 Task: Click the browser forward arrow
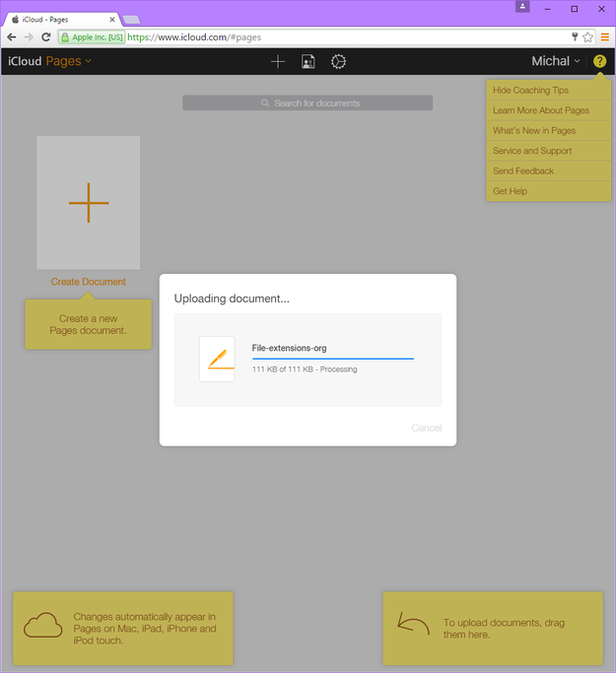point(29,37)
